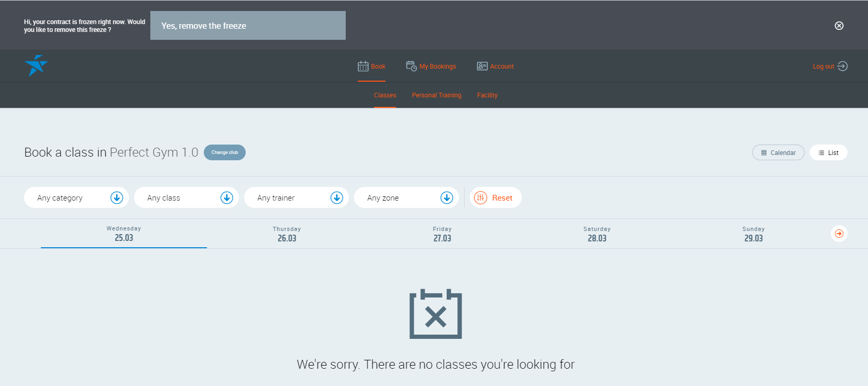The height and width of the screenshot is (386, 868).
Task: Click the empty calendar X icon
Action: [435, 314]
